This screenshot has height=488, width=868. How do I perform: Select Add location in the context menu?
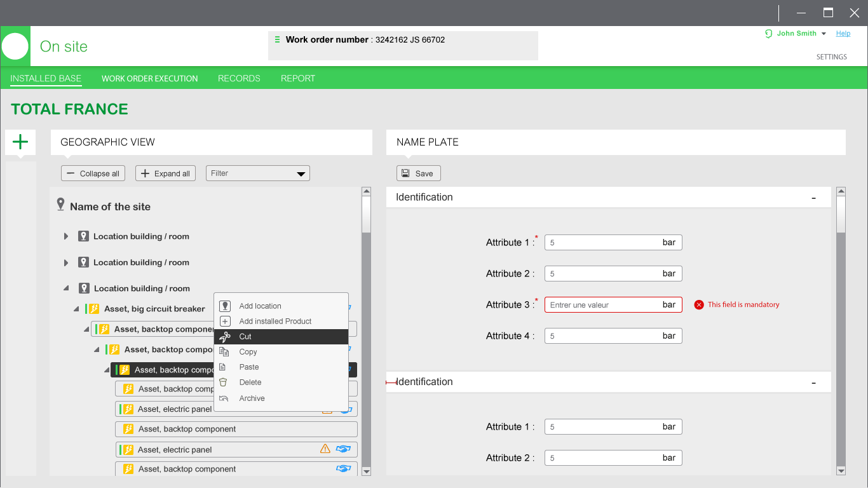(x=281, y=306)
